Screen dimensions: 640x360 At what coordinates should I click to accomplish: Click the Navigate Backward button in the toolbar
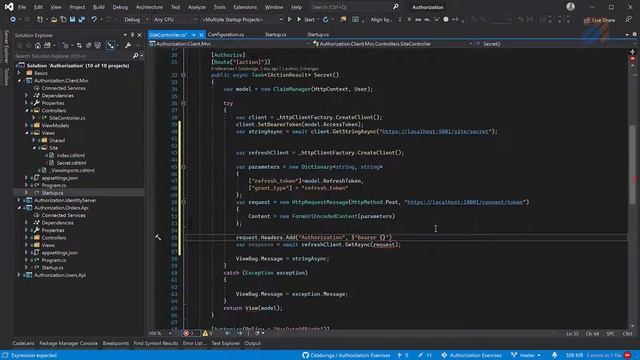[x=13, y=19]
